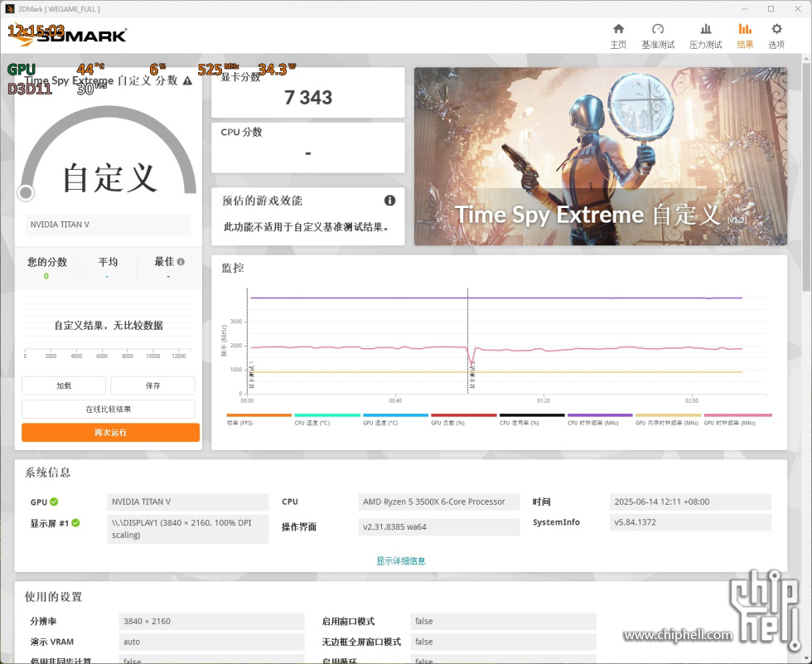Toggle the GPU 温度 legend swatch
This screenshot has height=664, width=812.
pyautogui.click(x=396, y=414)
